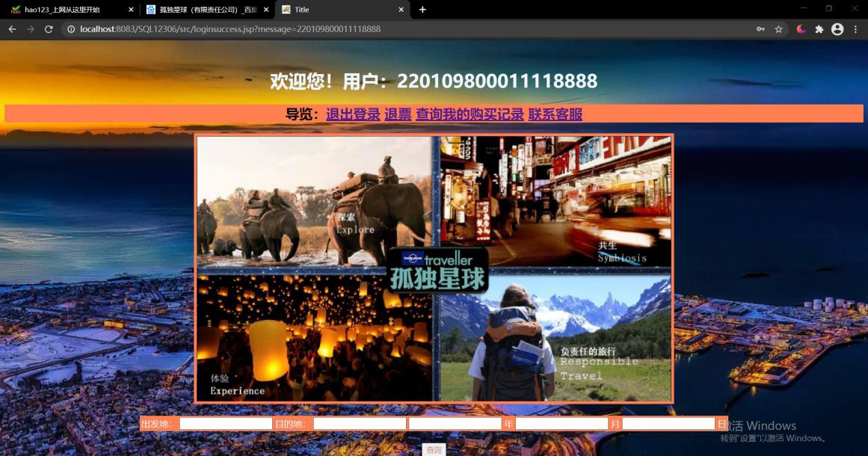Open Chrome three-dot menu

pyautogui.click(x=856, y=29)
